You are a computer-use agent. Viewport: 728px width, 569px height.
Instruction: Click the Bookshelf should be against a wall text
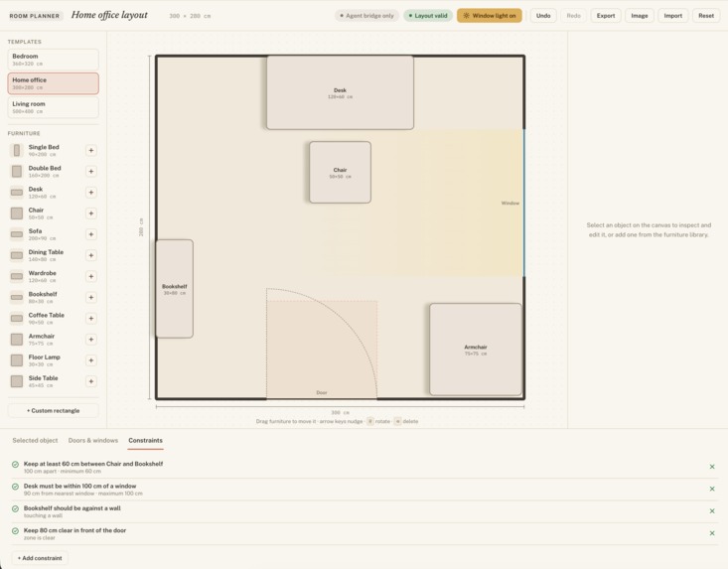72,508
